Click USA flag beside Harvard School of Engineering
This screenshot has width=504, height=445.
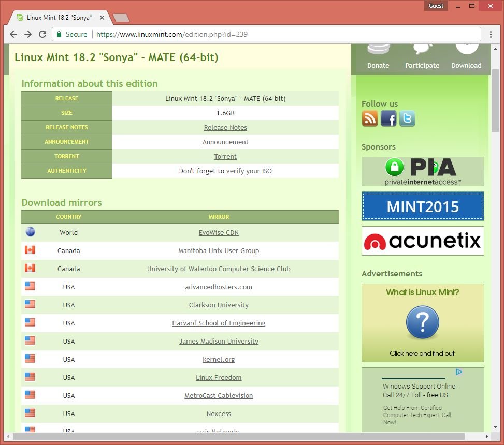coord(30,322)
